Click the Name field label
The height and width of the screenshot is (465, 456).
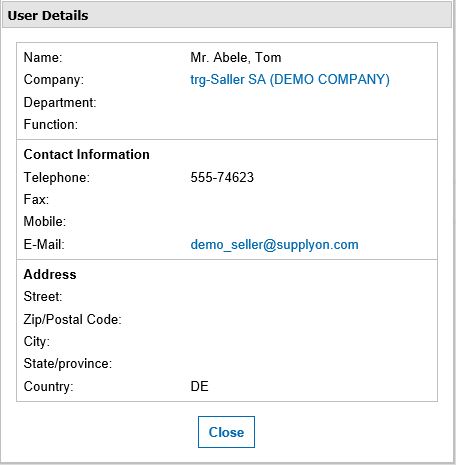coord(43,57)
